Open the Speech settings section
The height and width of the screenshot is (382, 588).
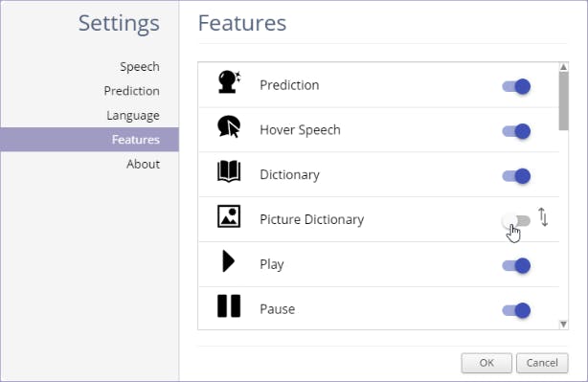click(x=140, y=67)
